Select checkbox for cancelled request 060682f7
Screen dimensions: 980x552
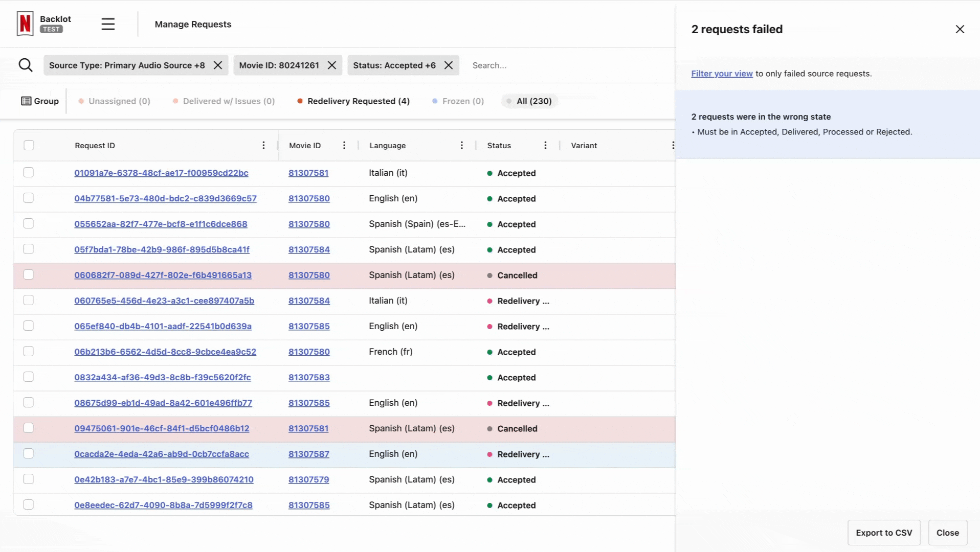pos(29,275)
